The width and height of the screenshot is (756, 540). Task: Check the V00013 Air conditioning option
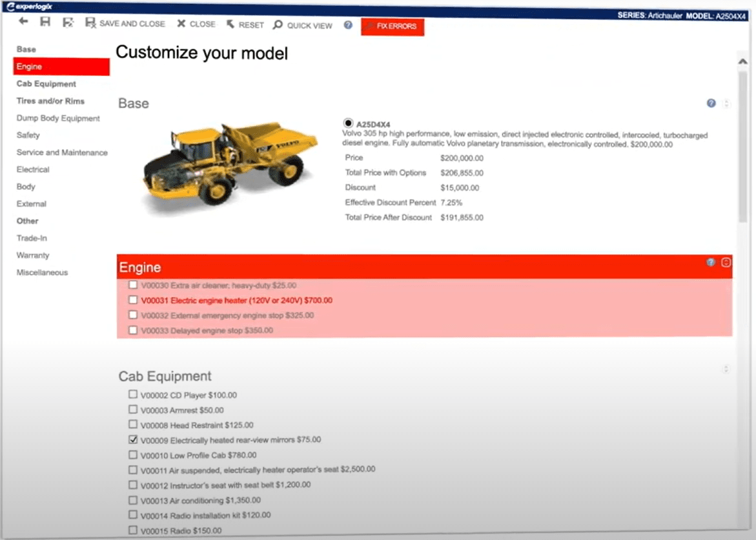coord(132,500)
